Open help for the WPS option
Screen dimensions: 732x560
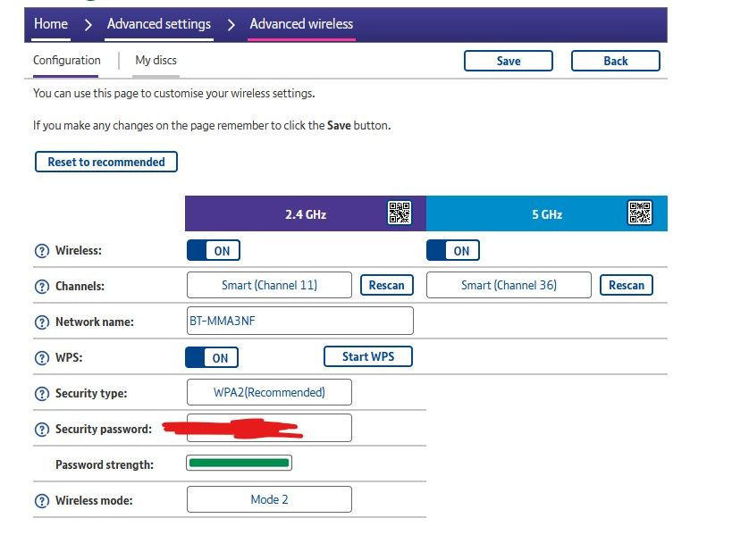tap(42, 357)
